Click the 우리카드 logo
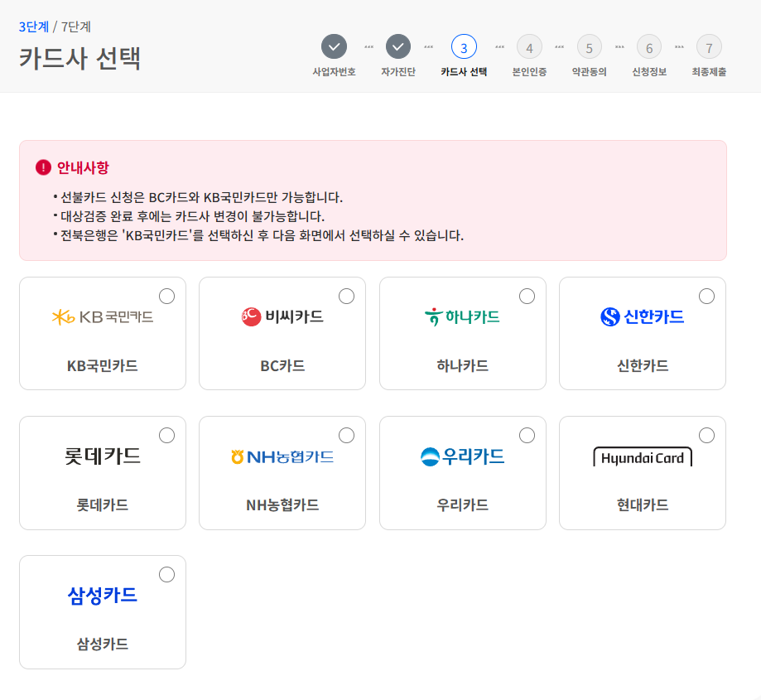Screen dimensions: 761x700 (463, 456)
